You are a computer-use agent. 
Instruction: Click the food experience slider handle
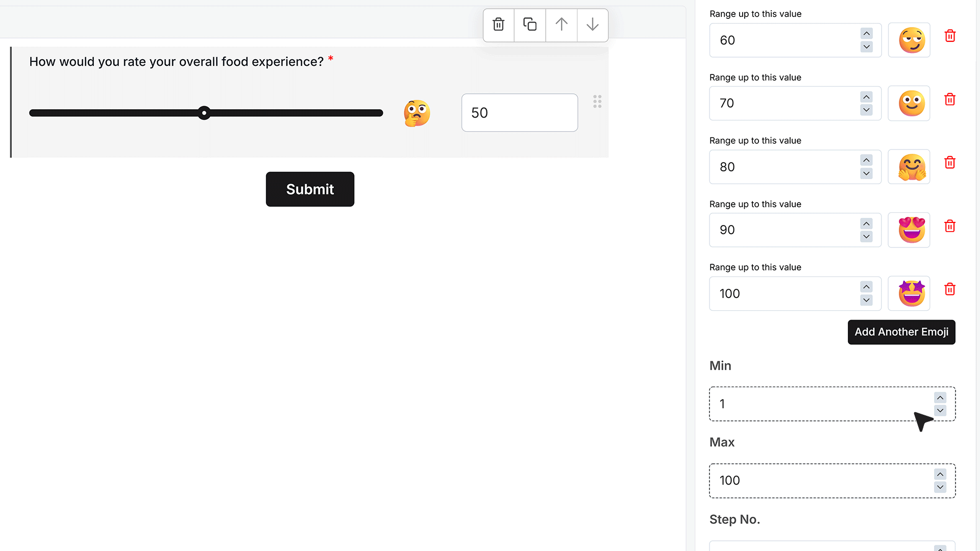(204, 113)
